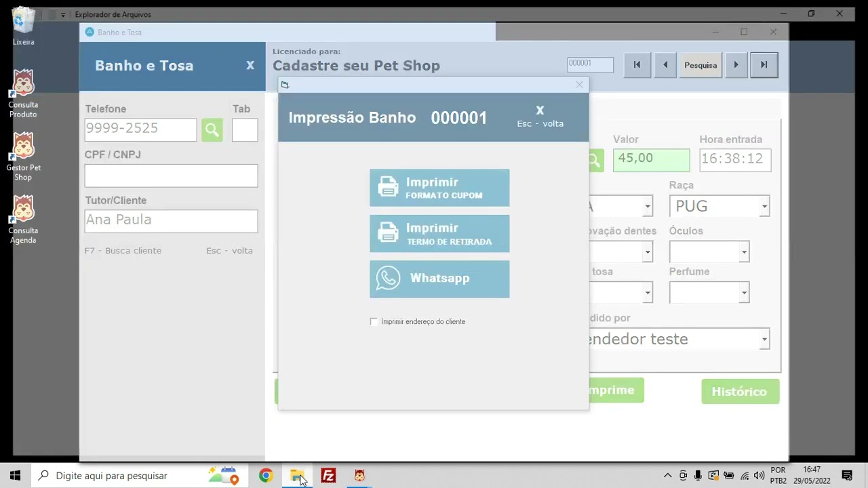Open Gestor Pet Shop desktop shortcut

pos(23,157)
